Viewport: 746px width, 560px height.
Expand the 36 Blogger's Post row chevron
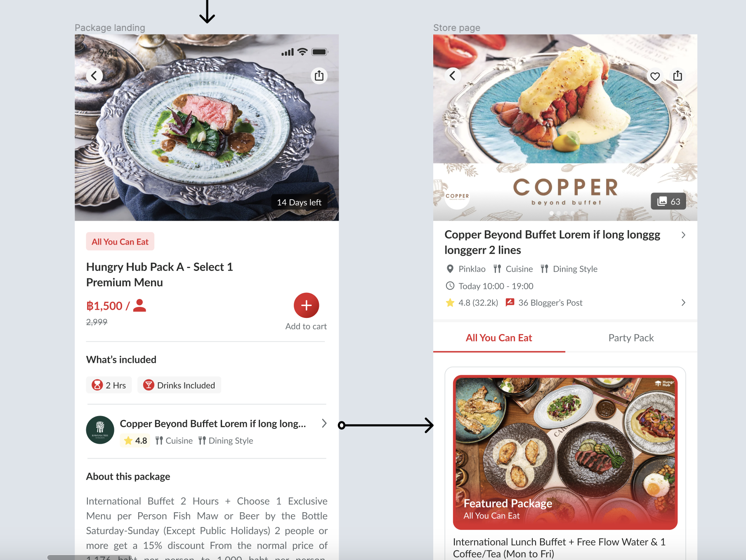(683, 303)
